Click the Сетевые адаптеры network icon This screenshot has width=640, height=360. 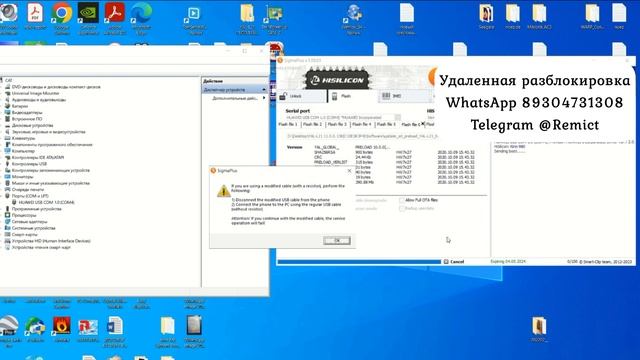[7, 222]
